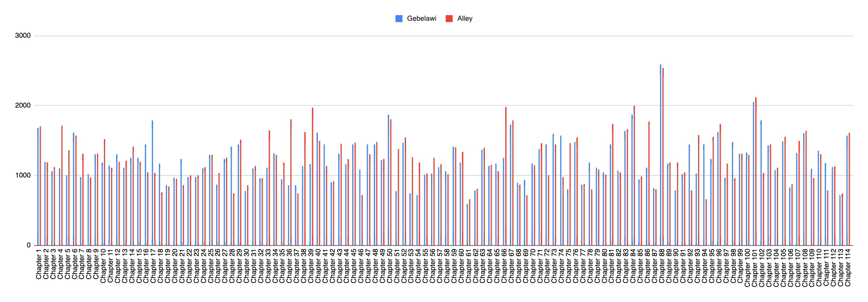Viewport: 868px width, 302px height.
Task: Click the 3000 y-axis label
Action: (x=23, y=36)
